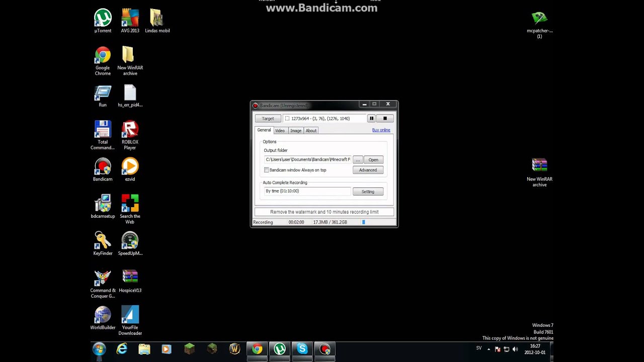Screen dimensions: 644x362
Task: Select the Google Chrome desktop shortcut
Action: pos(103,61)
